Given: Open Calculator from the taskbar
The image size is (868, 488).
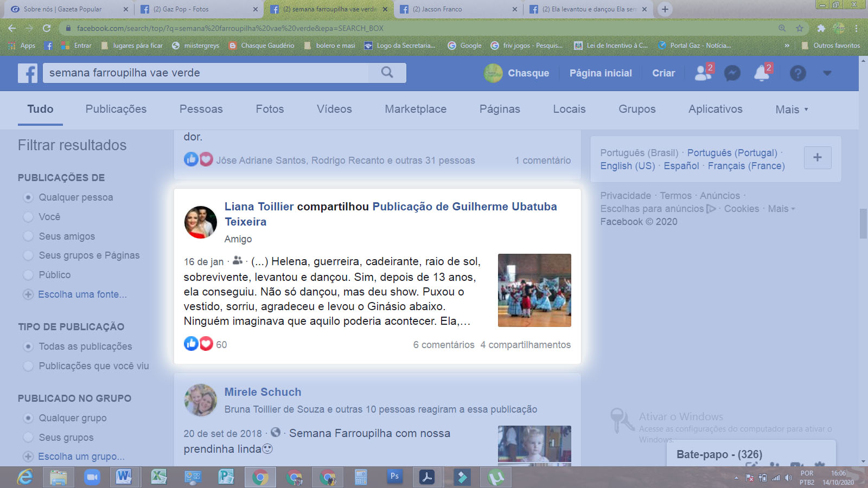Looking at the screenshot, I should click(x=361, y=477).
